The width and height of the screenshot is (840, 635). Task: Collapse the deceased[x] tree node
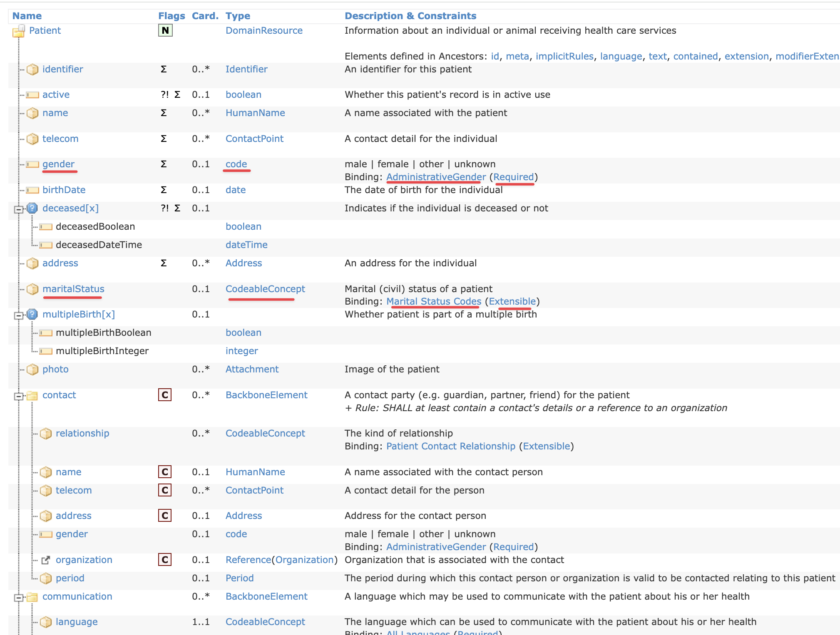[x=18, y=209]
